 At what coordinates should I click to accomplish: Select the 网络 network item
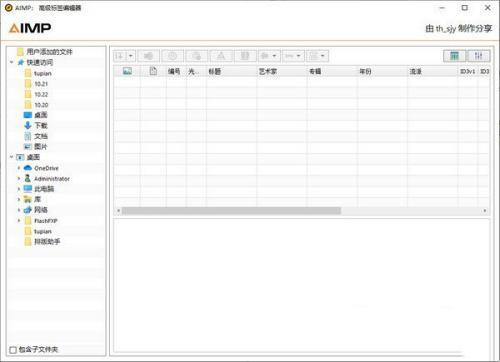[x=41, y=210]
